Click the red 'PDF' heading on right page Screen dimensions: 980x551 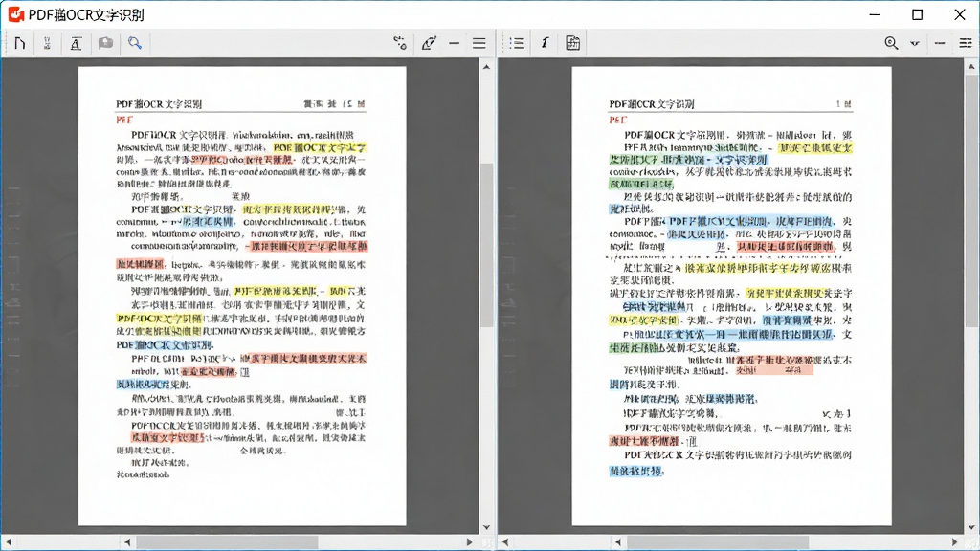(x=618, y=120)
